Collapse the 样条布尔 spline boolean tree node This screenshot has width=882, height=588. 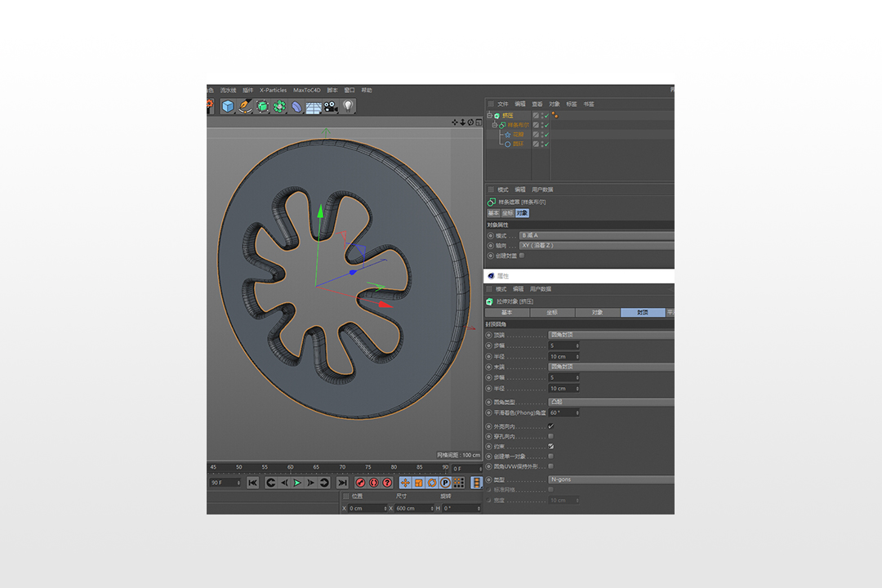(495, 125)
